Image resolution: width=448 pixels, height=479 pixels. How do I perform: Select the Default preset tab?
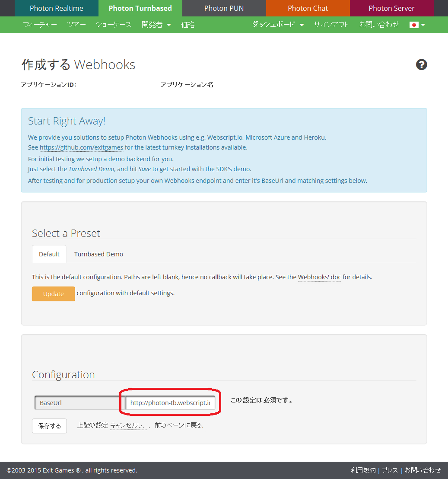tap(49, 254)
